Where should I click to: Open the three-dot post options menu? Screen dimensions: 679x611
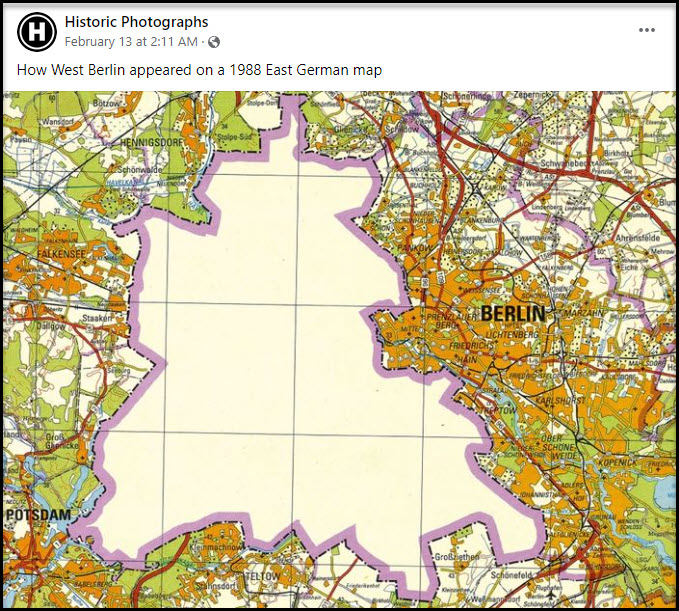click(647, 30)
